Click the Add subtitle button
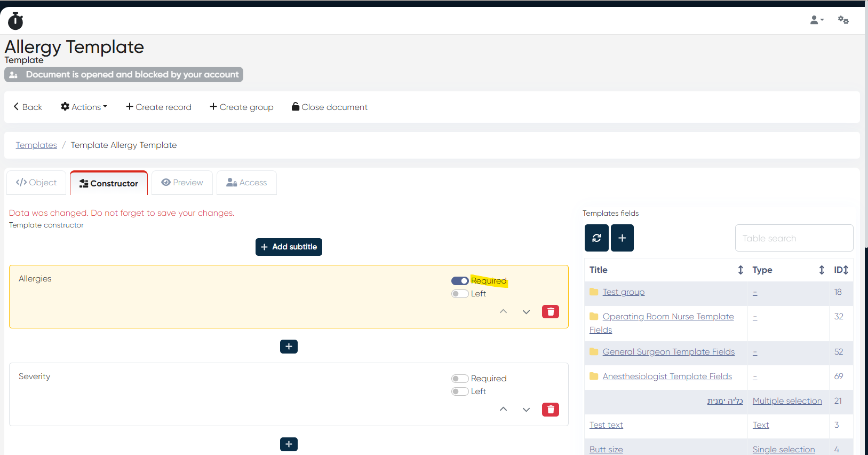The height and width of the screenshot is (455, 868). coord(289,247)
